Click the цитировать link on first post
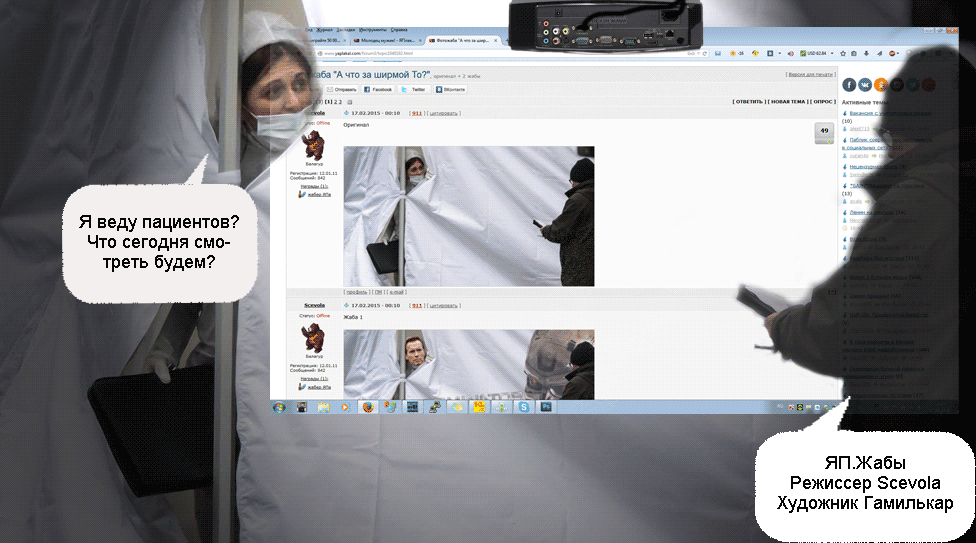This screenshot has height=543, width=976. pos(444,113)
